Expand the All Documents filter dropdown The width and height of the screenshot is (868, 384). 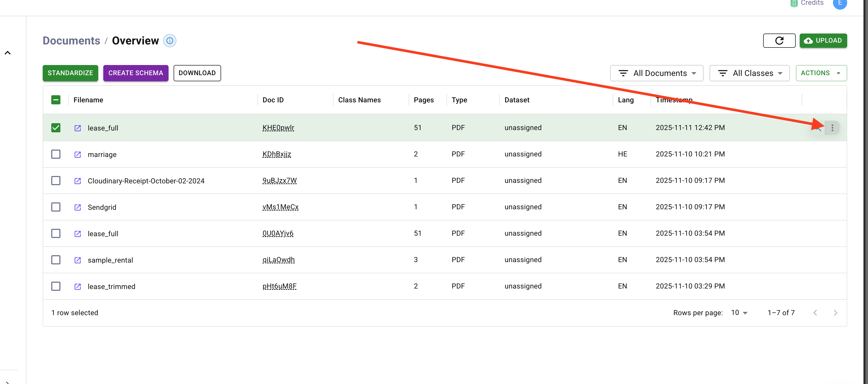656,73
